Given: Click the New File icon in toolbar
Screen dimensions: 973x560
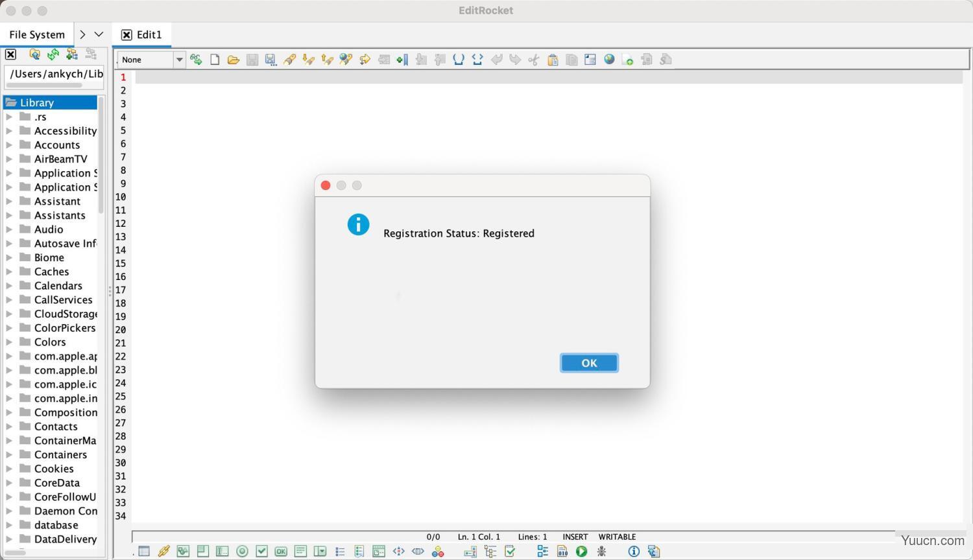Looking at the screenshot, I should 215,60.
